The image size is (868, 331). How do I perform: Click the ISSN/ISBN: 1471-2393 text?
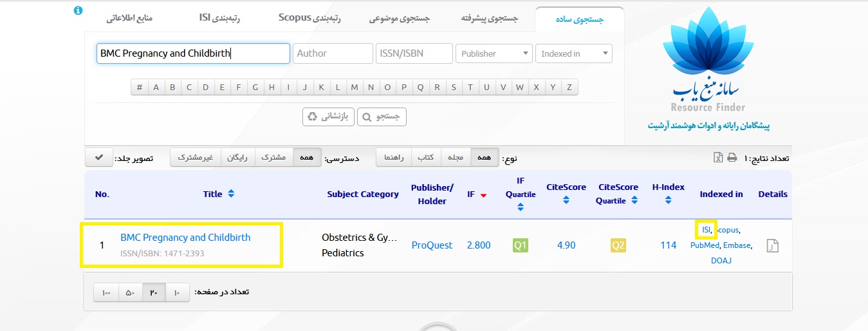pyautogui.click(x=162, y=254)
